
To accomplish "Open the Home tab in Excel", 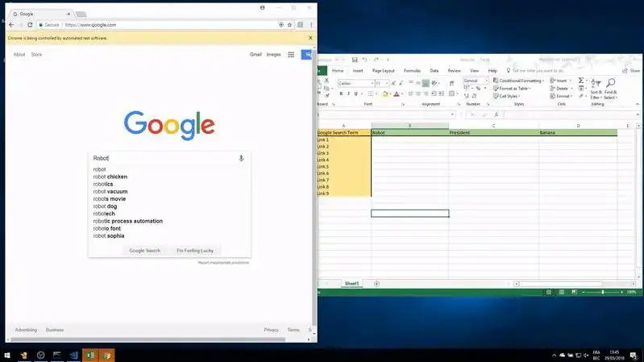I will (x=338, y=71).
